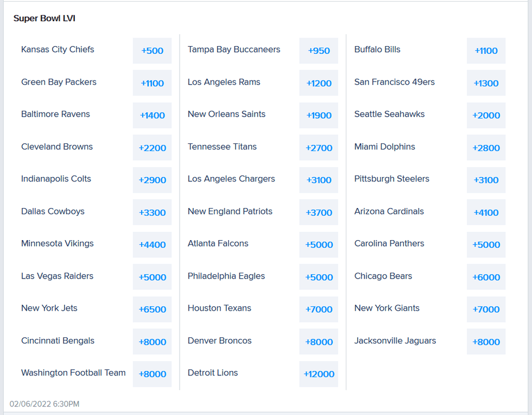Choose Dallas Cowboys at +3300
Screen dimensions: 532x415
[152, 212]
